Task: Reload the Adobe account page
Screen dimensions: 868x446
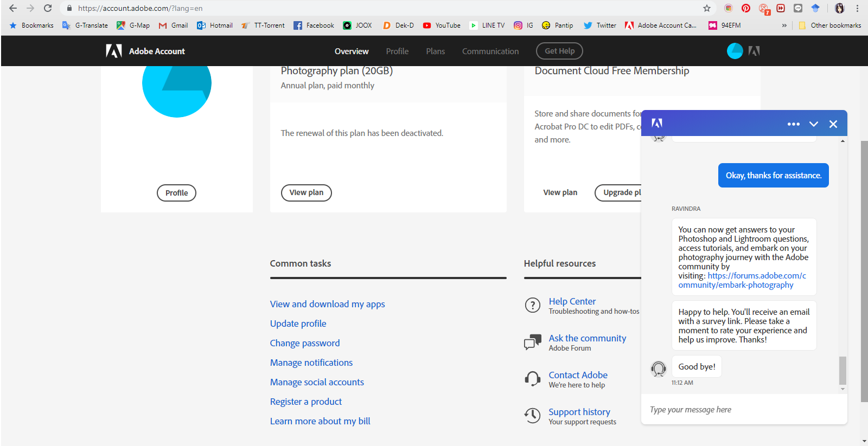Action: tap(48, 8)
